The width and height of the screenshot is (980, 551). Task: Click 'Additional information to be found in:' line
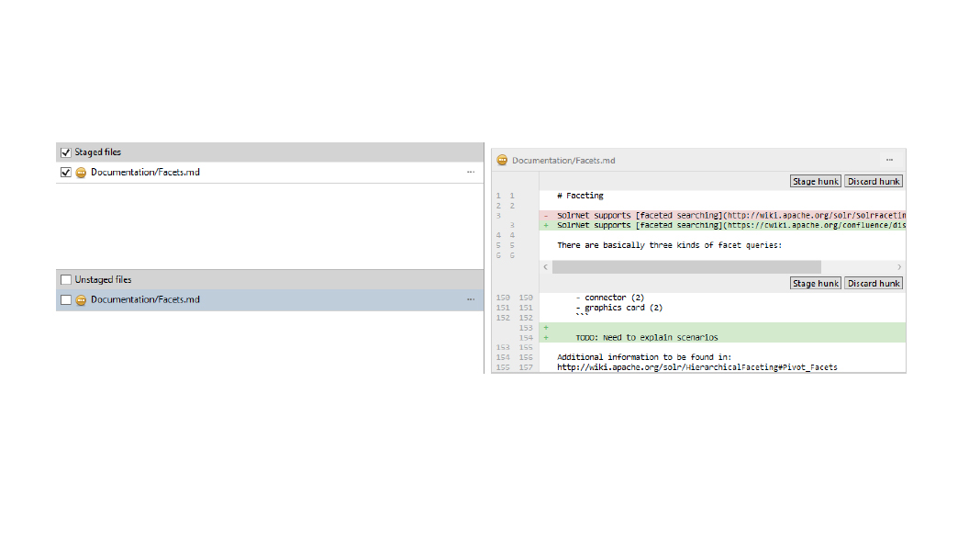[x=644, y=357]
